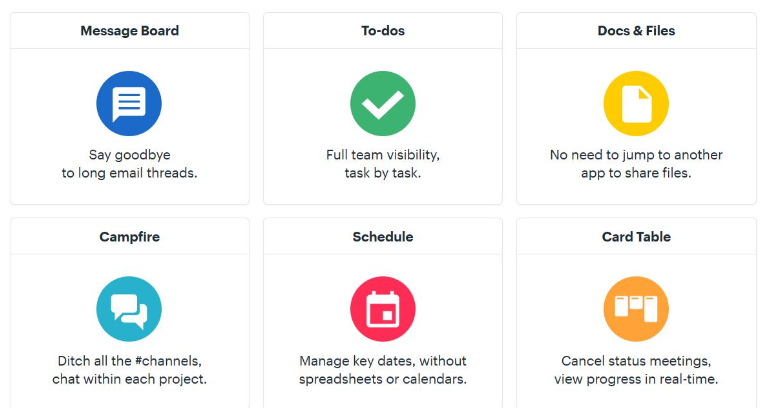The height and width of the screenshot is (408, 763).
Task: Click the Message Board card heading
Action: (129, 31)
